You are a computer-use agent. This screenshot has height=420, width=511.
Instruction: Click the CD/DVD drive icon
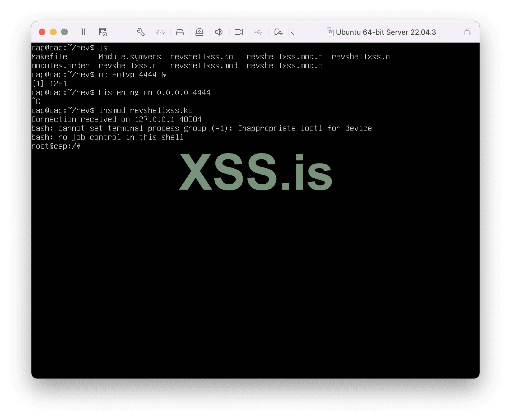tap(199, 32)
